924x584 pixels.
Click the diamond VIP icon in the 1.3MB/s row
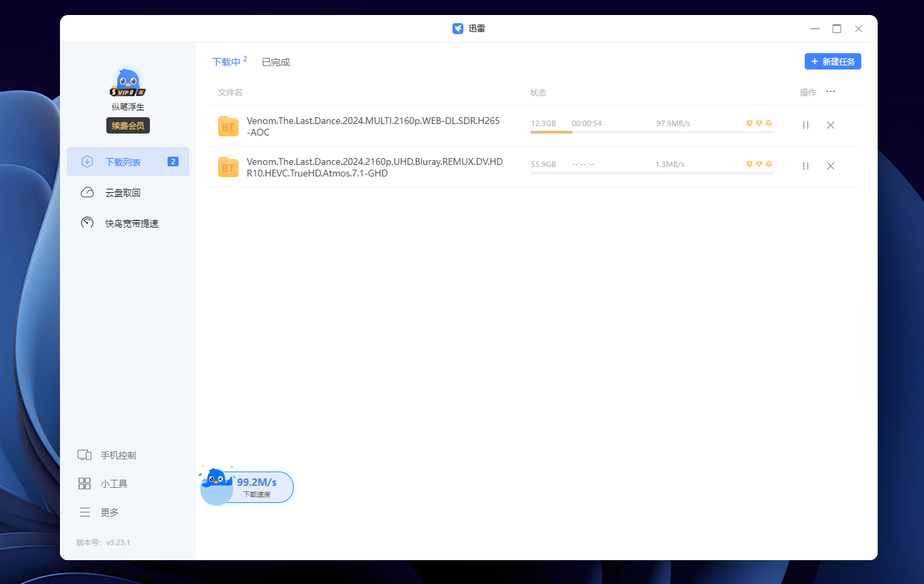click(759, 164)
